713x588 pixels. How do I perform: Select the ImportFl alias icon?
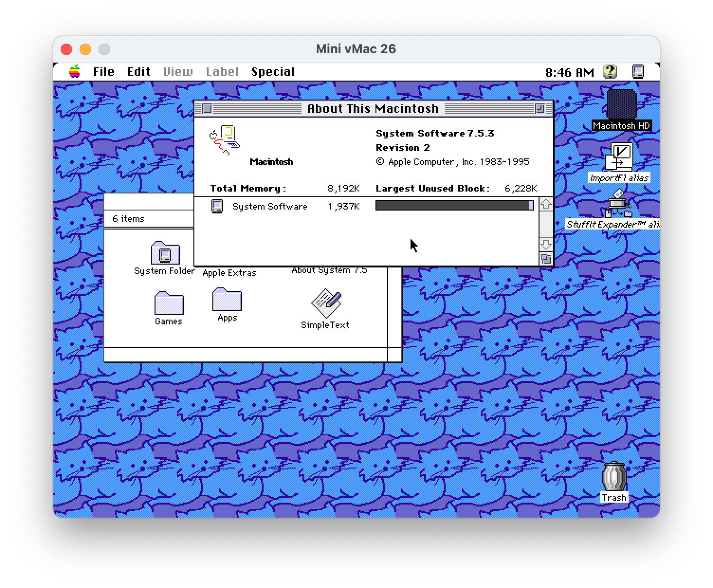[x=619, y=157]
